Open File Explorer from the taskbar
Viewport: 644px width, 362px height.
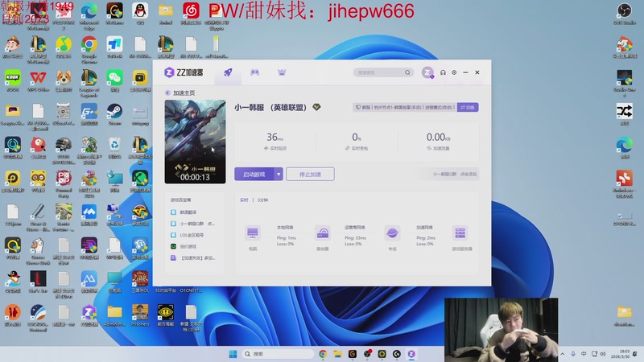coord(337,354)
